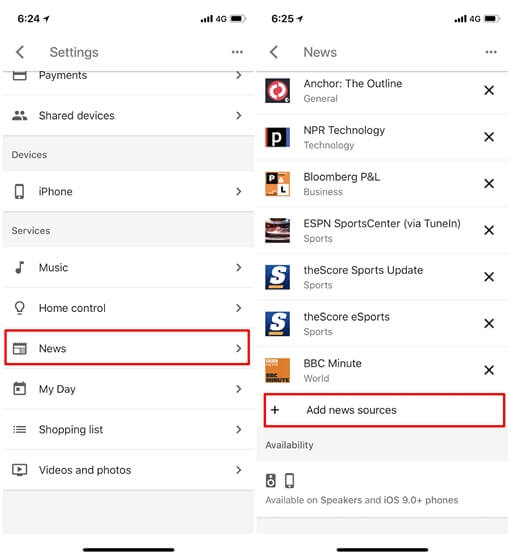This screenshot has height=560, width=511.
Task: Open the Videos and photos label
Action: pos(85,470)
